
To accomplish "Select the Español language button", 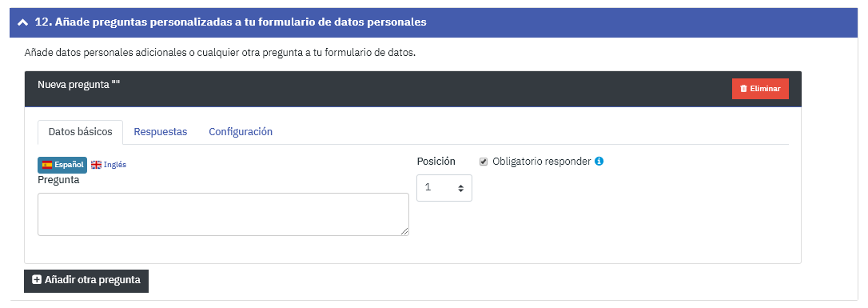I will pyautogui.click(x=62, y=165).
